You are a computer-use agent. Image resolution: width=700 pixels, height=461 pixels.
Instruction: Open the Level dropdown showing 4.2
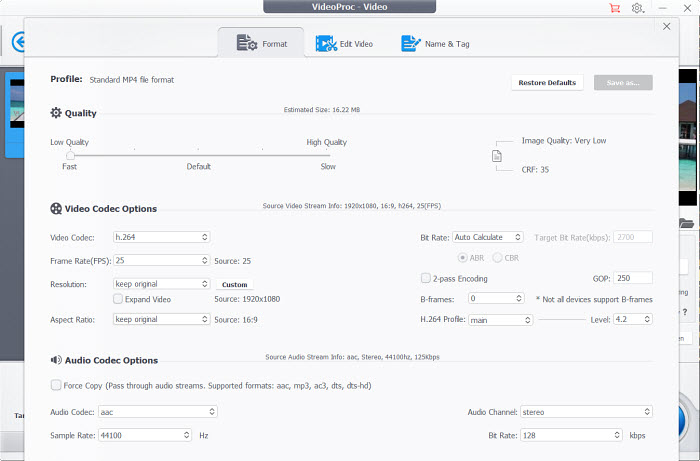click(633, 319)
